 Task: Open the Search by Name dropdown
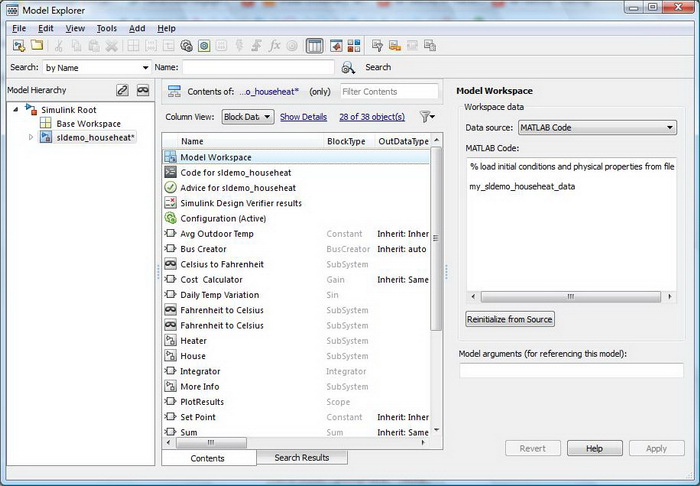(97, 68)
